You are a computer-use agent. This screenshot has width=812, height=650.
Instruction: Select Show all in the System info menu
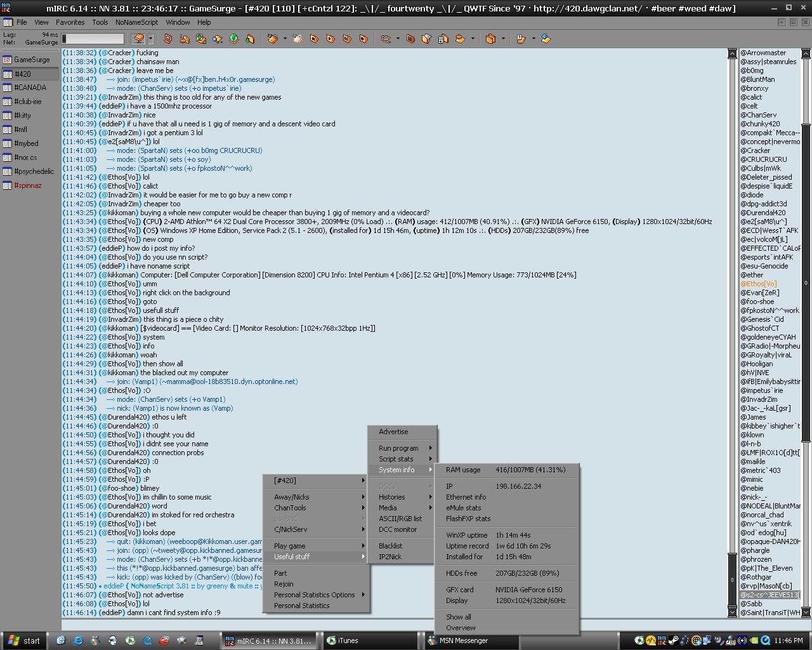[x=458, y=617]
